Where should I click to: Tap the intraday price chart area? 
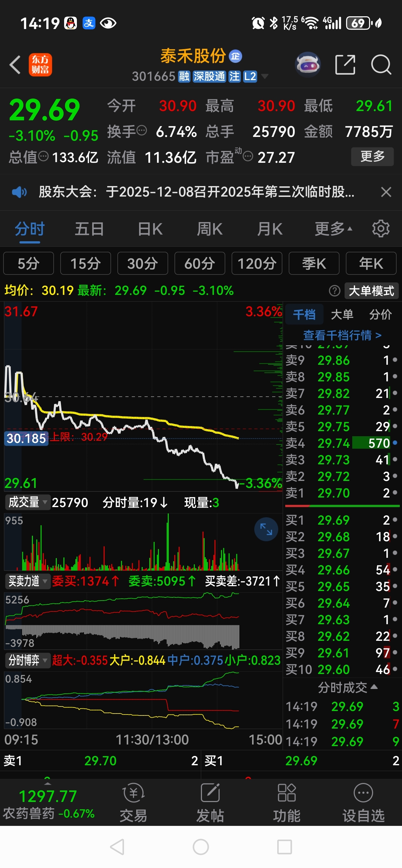pos(143,396)
